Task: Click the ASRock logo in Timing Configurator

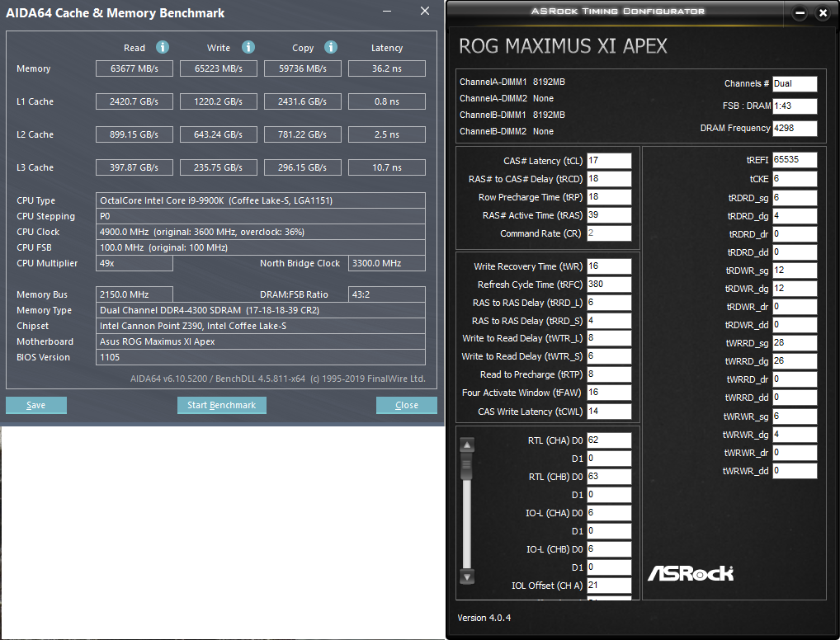Action: [x=691, y=573]
